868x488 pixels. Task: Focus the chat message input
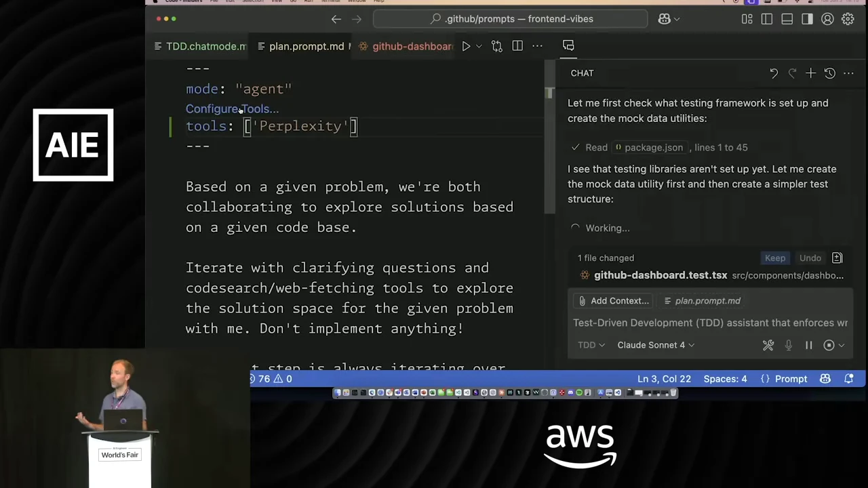pos(710,323)
